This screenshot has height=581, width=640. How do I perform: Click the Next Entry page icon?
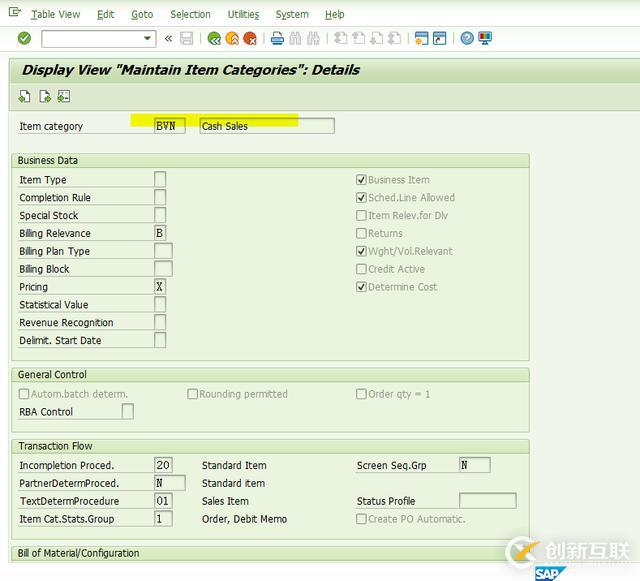coord(45,97)
